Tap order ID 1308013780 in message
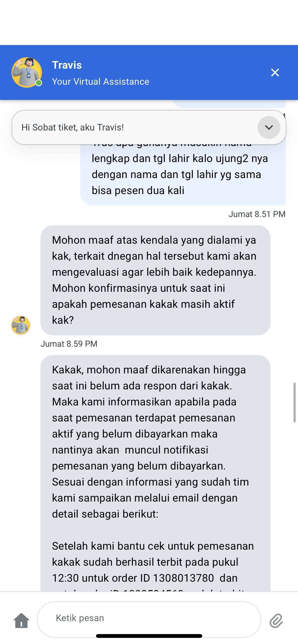 click(x=183, y=578)
